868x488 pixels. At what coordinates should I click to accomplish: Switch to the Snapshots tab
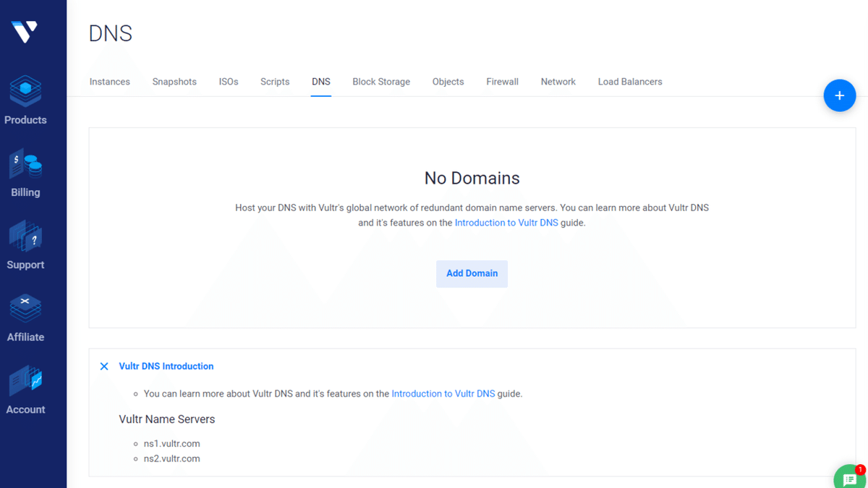coord(174,82)
